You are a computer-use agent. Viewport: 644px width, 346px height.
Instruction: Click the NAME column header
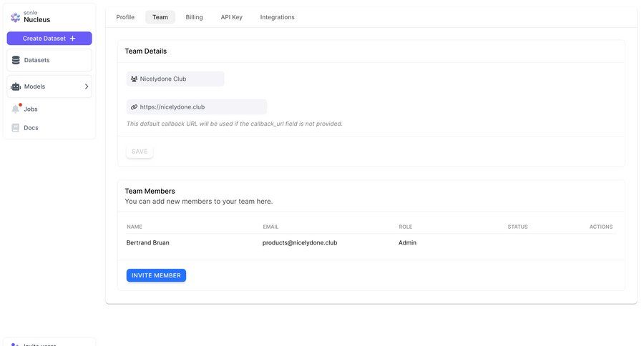tap(135, 227)
